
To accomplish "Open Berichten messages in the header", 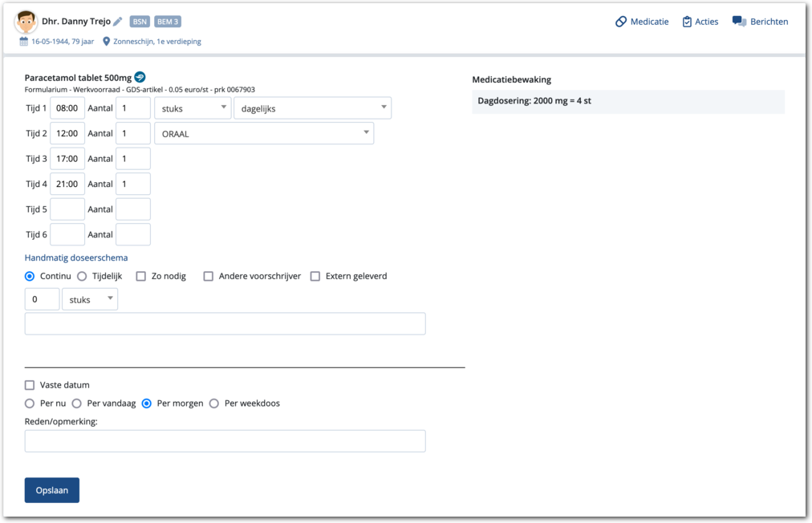I will point(760,22).
